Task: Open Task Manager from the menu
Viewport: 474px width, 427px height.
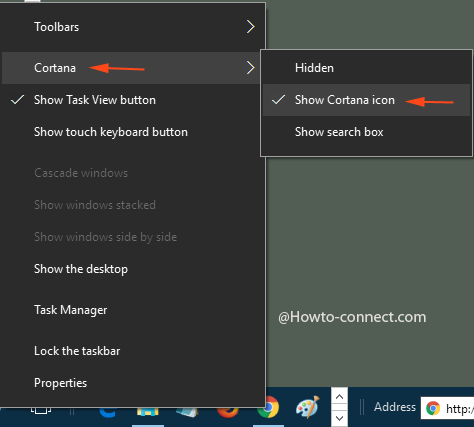Action: pyautogui.click(x=133, y=310)
